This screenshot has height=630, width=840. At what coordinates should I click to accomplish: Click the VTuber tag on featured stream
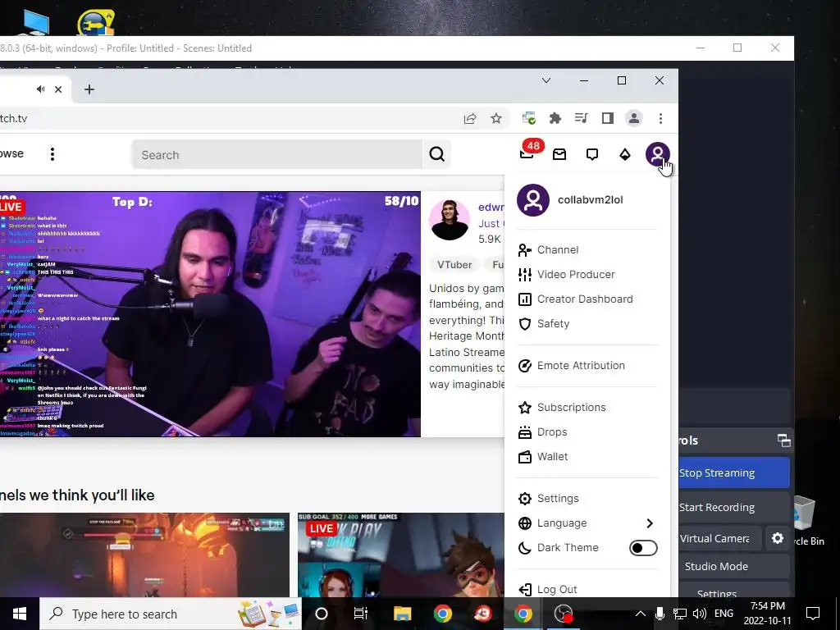coord(454,265)
